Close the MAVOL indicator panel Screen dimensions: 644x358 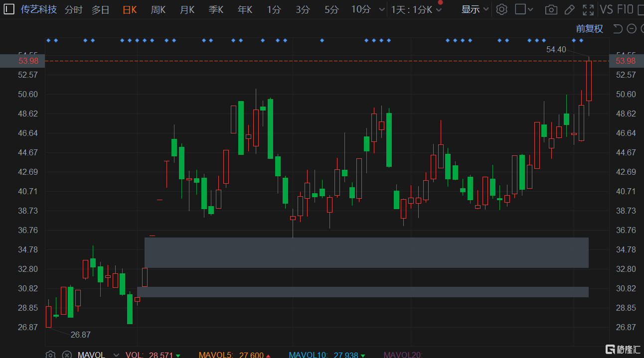(x=66, y=355)
